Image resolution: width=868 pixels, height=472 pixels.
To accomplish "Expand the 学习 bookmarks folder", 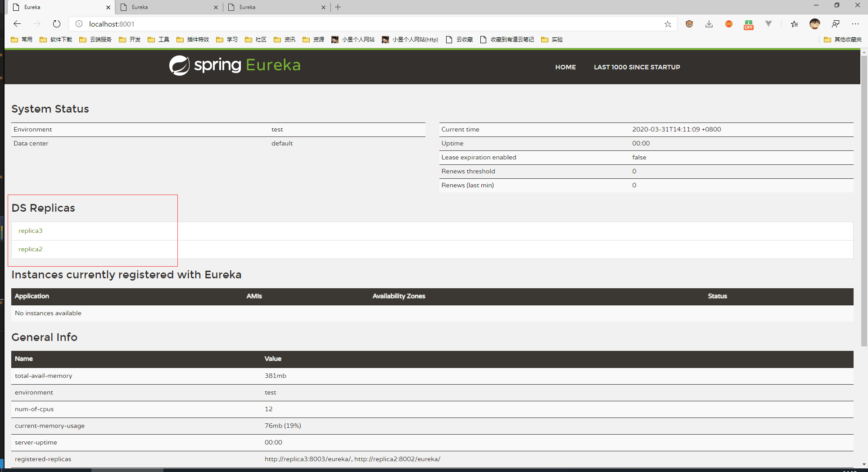I will (227, 40).
